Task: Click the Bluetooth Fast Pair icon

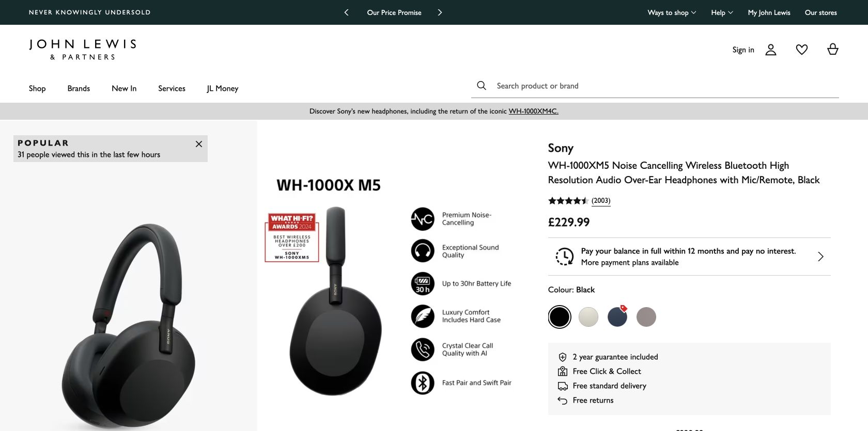Action: pyautogui.click(x=423, y=383)
